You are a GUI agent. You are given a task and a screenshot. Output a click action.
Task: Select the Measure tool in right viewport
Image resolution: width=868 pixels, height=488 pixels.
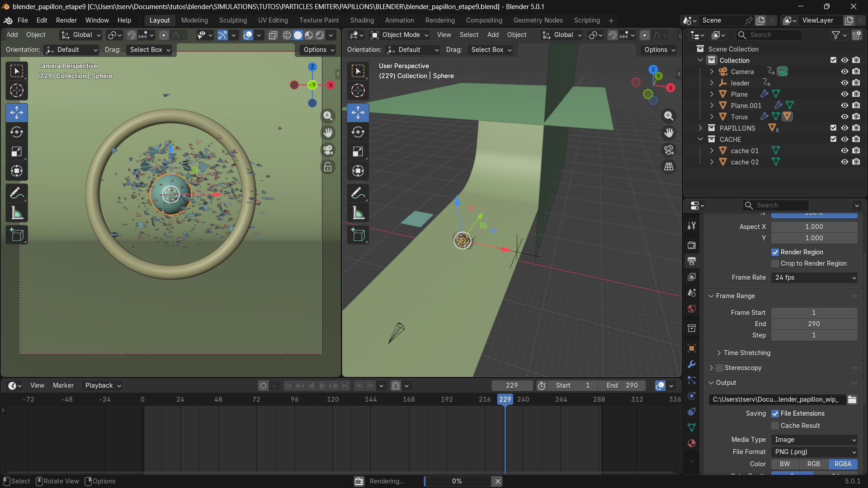358,213
